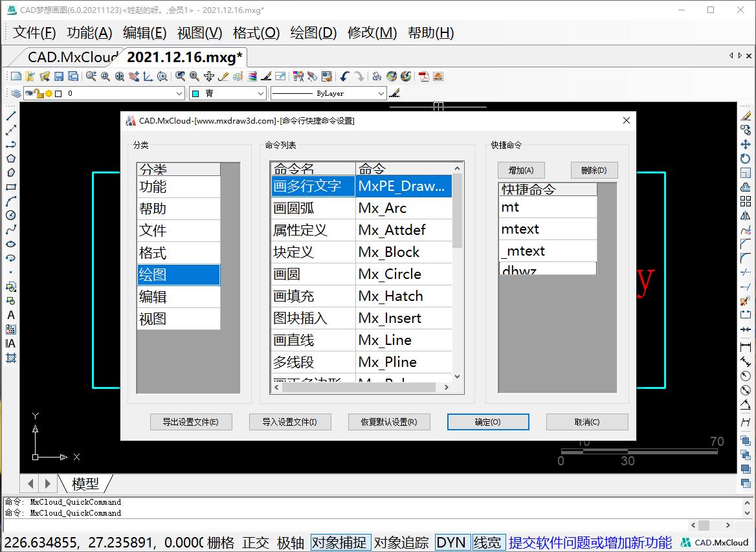The width and height of the screenshot is (756, 552).
Task: Open the 青 color dropdown
Action: point(261,93)
